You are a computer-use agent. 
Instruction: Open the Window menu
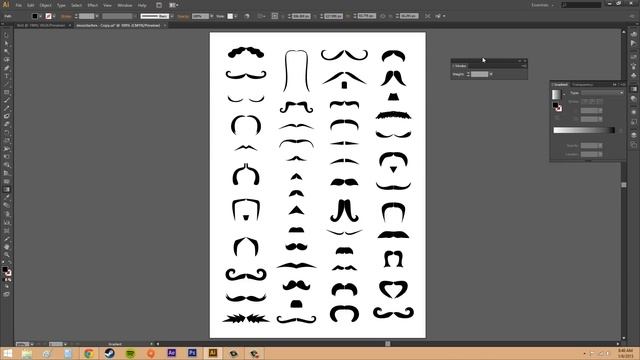click(x=124, y=5)
